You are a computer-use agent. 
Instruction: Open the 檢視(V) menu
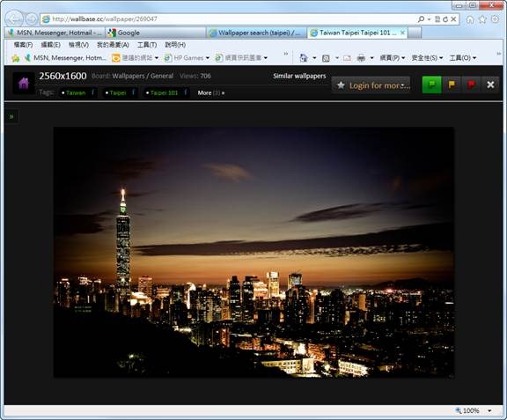click(78, 45)
